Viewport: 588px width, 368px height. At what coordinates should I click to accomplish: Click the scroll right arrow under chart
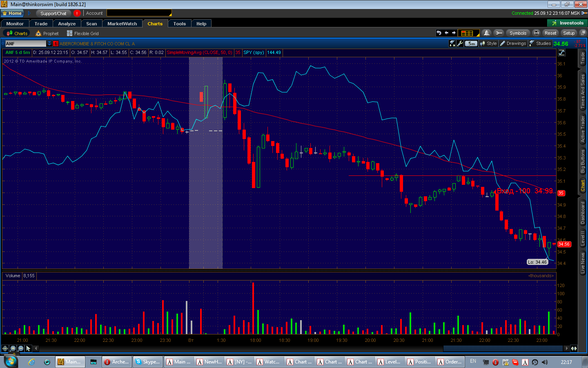566,348
